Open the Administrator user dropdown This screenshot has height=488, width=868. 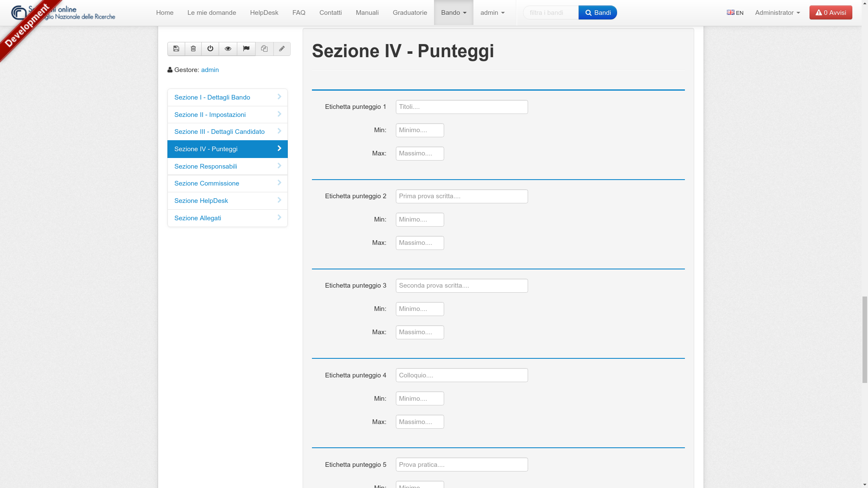pyautogui.click(x=777, y=13)
